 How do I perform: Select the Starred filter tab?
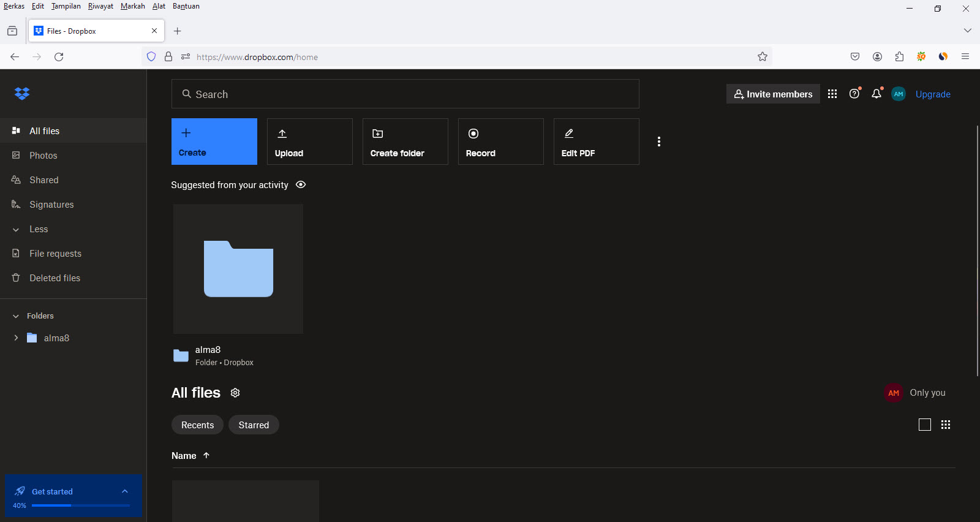(254, 425)
